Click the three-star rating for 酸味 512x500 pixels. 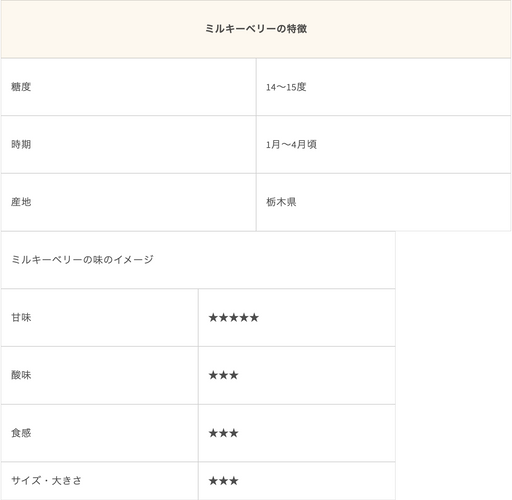[x=223, y=375]
